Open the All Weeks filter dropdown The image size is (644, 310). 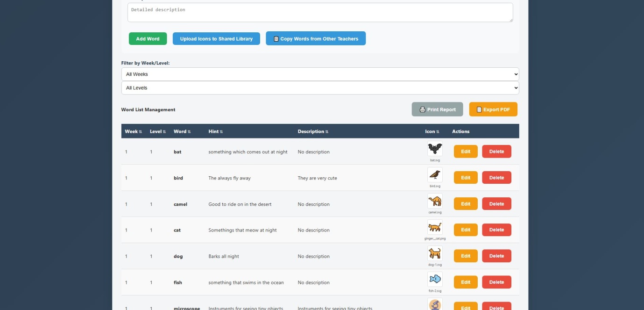(320, 74)
